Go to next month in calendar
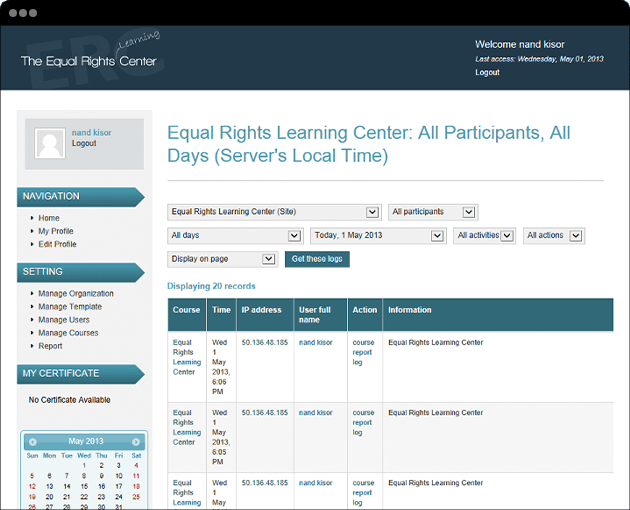 point(136,442)
